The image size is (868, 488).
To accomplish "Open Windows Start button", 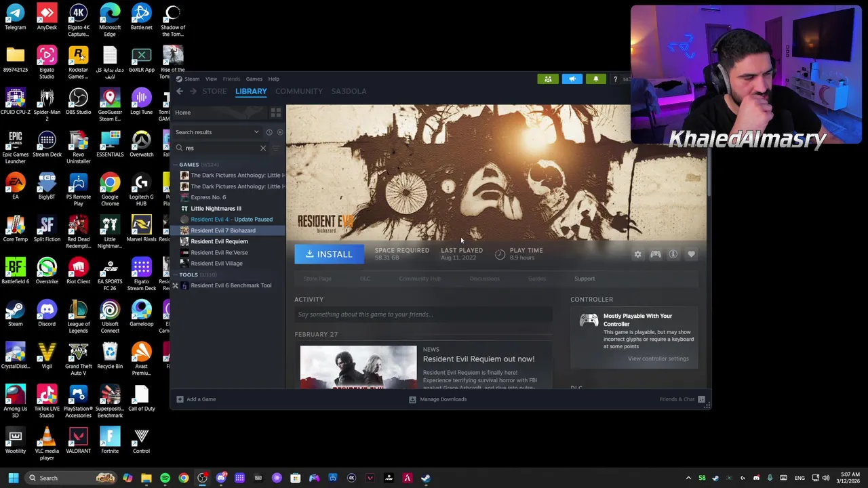I will [13, 478].
